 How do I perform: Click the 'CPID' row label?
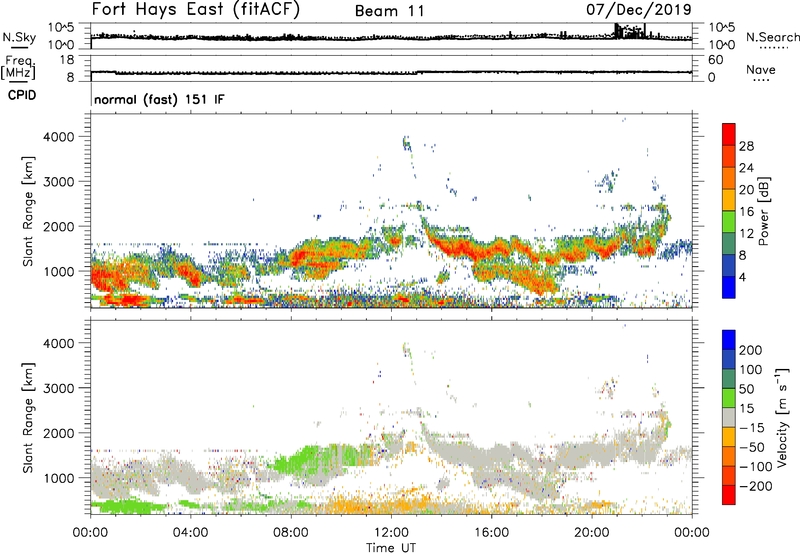coord(22,95)
